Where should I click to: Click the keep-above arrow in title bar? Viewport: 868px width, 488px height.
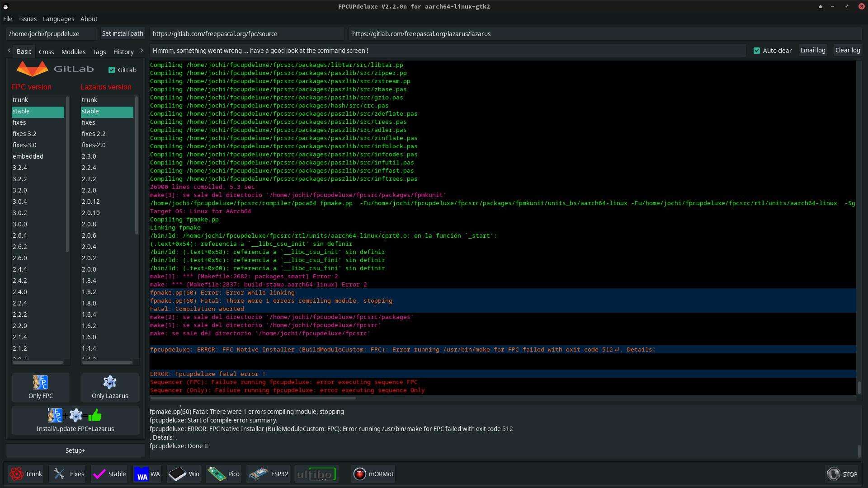coord(820,6)
